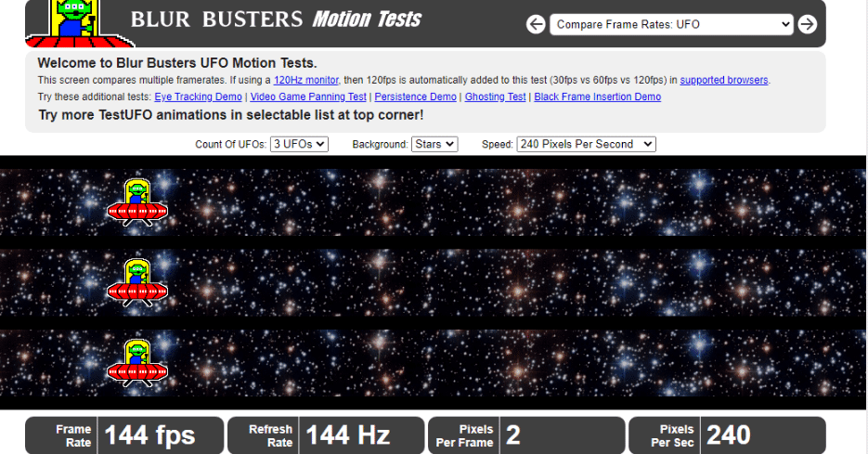Click the Try more TestUFO animations text

coord(231,114)
